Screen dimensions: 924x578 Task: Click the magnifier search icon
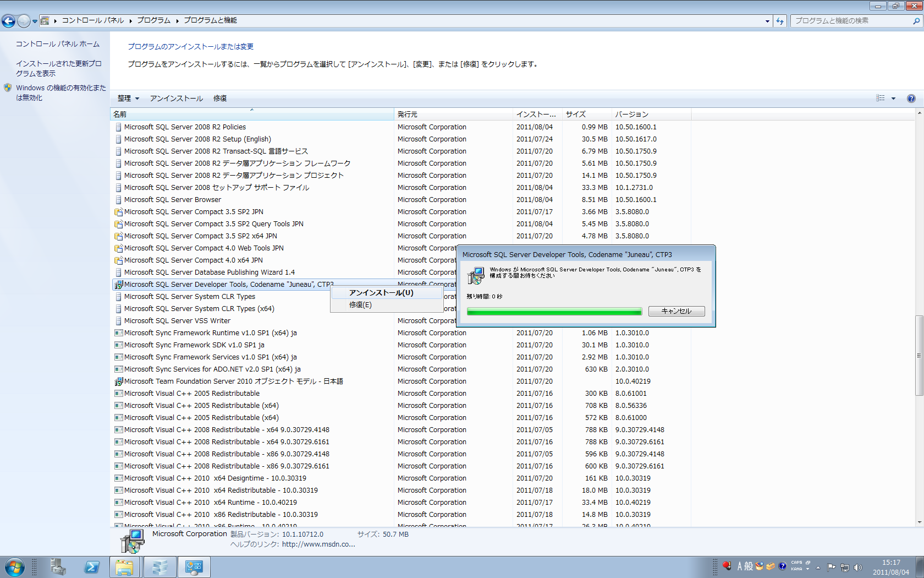916,21
